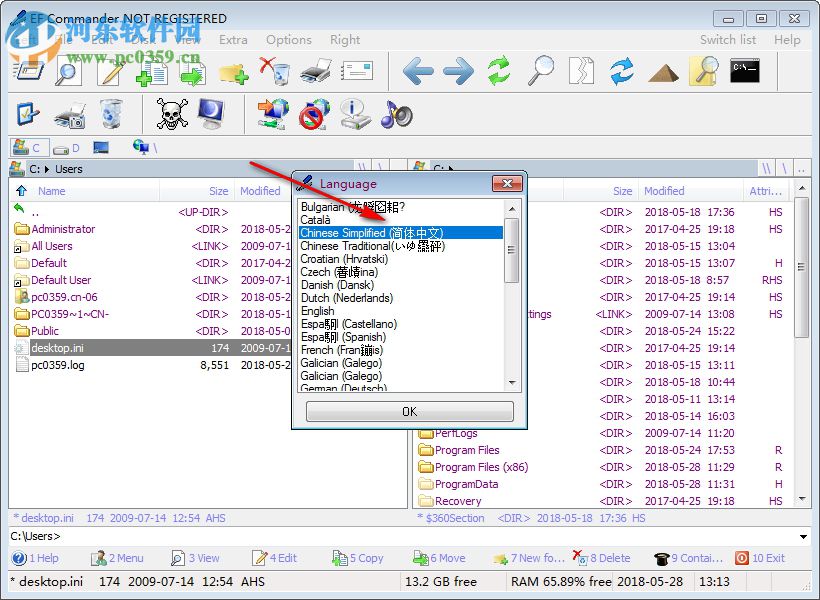Open the command prompt console icon
The image size is (820, 600).
pyautogui.click(x=744, y=71)
